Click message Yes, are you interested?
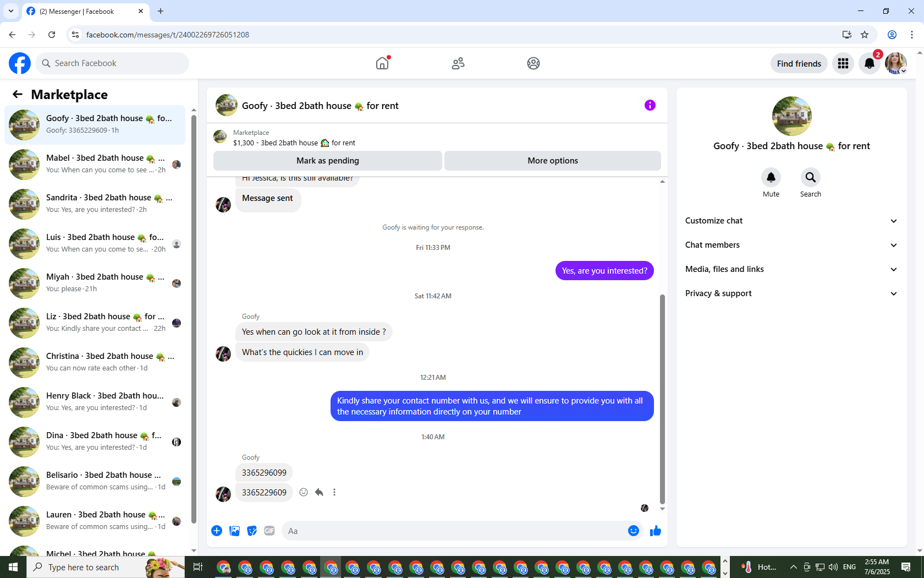This screenshot has width=924, height=578. [604, 271]
